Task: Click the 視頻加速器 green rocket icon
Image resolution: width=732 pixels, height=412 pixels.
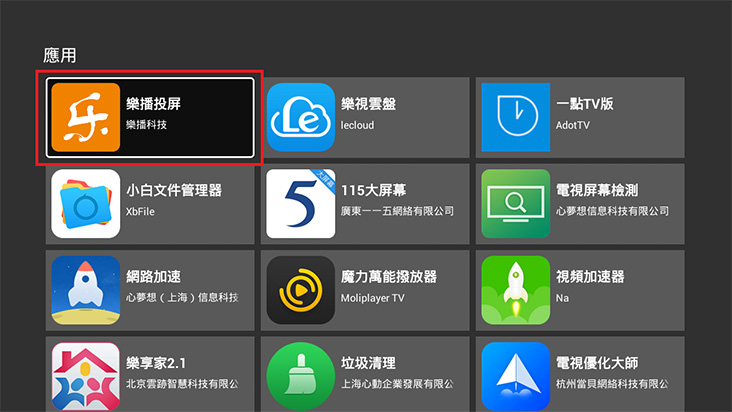Action: point(515,290)
